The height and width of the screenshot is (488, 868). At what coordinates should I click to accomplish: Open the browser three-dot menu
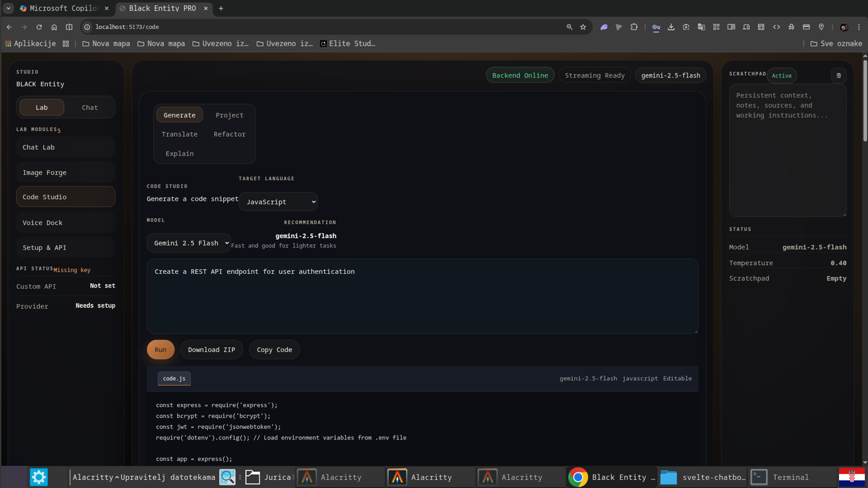pyautogui.click(x=859, y=27)
